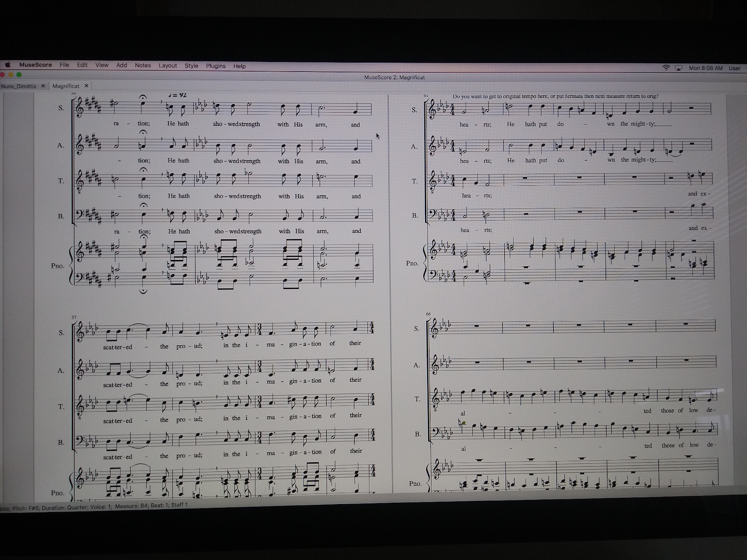Select the bass lyric "He hath"
The image size is (747, 560).
click(x=179, y=231)
